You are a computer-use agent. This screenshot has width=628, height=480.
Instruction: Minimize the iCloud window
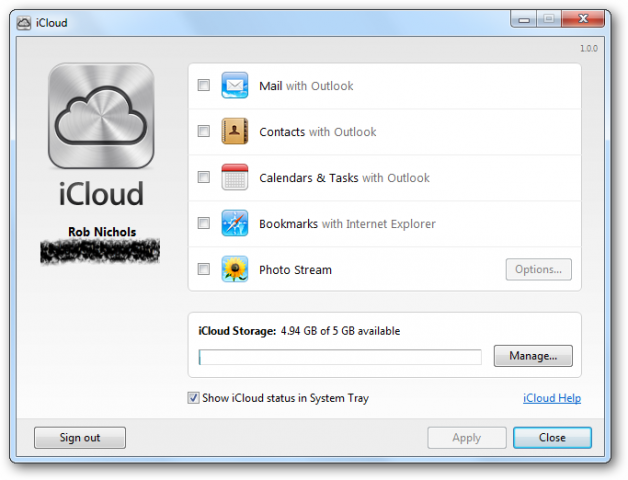click(524, 19)
